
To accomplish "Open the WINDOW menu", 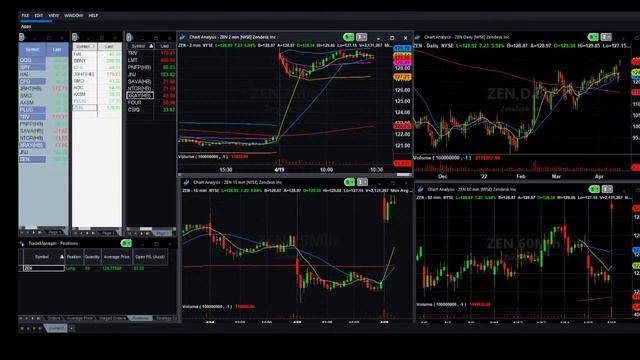I will coord(73,16).
